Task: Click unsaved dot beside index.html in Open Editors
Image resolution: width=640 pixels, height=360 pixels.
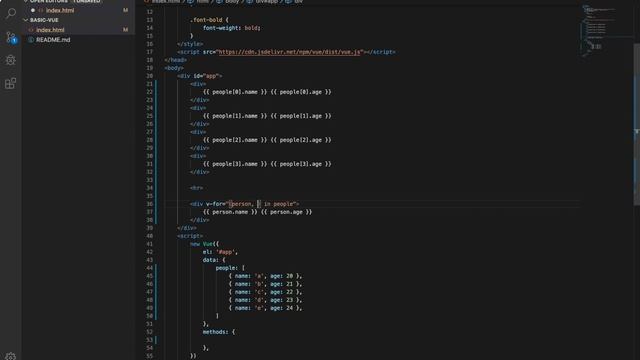Action: coord(33,10)
